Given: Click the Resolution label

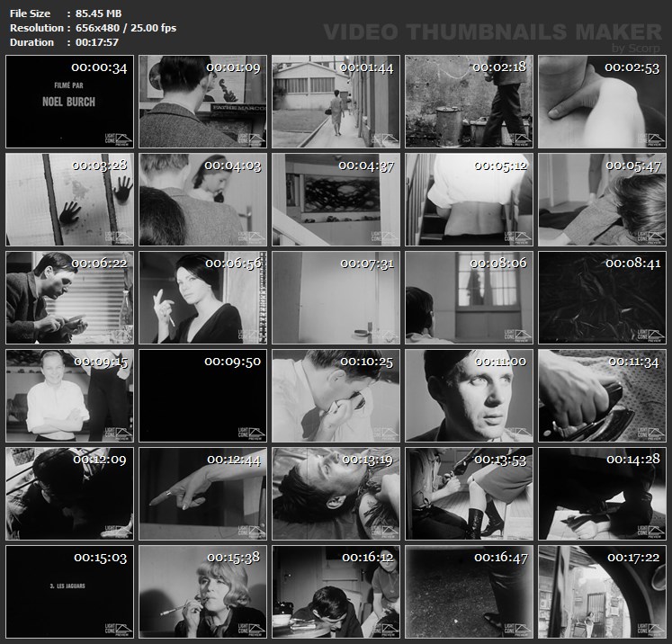Looking at the screenshot, I should coord(37,28).
